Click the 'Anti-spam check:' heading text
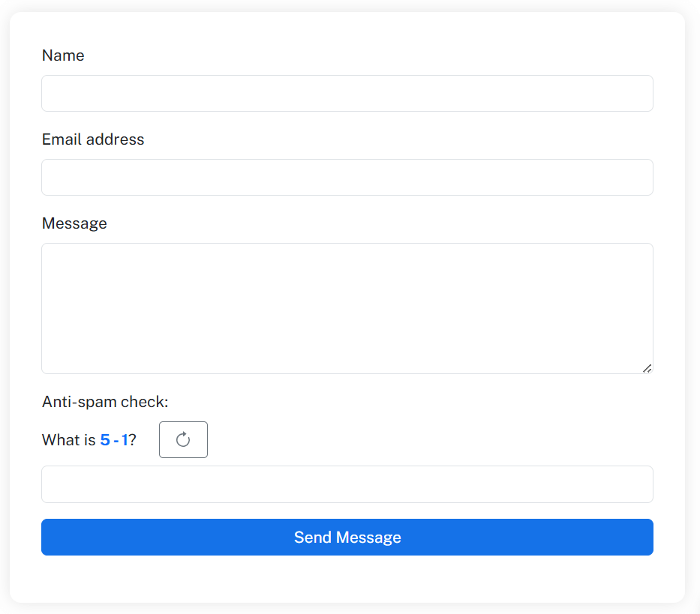This screenshot has width=700, height=614. click(x=105, y=402)
